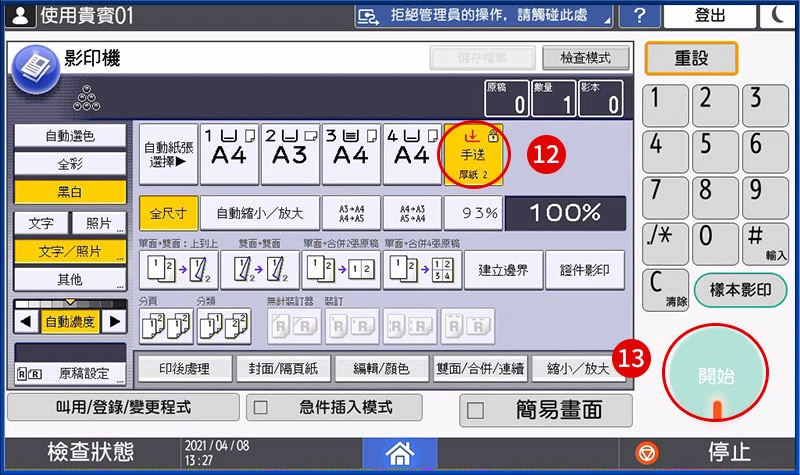Click the 建立邊界 button
Screen dimensions: 800x475
coord(503,270)
